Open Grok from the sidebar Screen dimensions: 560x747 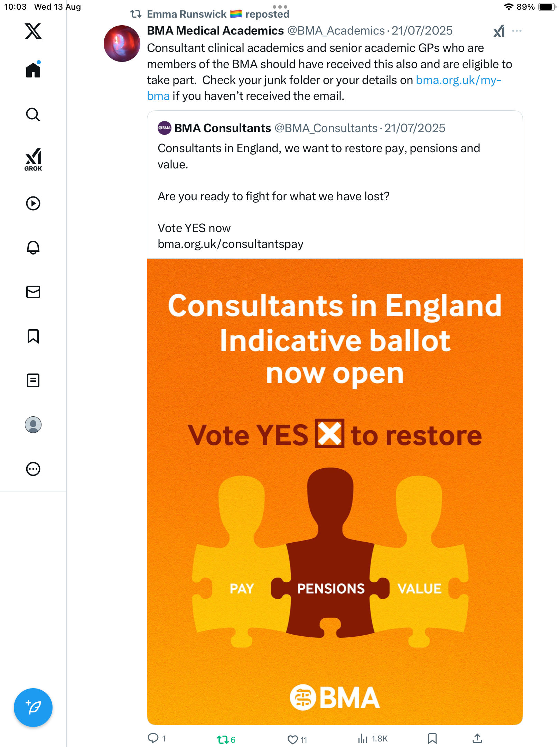point(33,160)
